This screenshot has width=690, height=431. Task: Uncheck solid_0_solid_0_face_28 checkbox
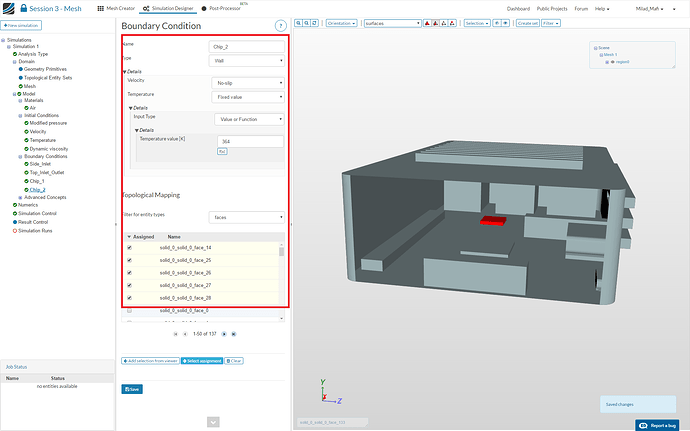point(129,298)
